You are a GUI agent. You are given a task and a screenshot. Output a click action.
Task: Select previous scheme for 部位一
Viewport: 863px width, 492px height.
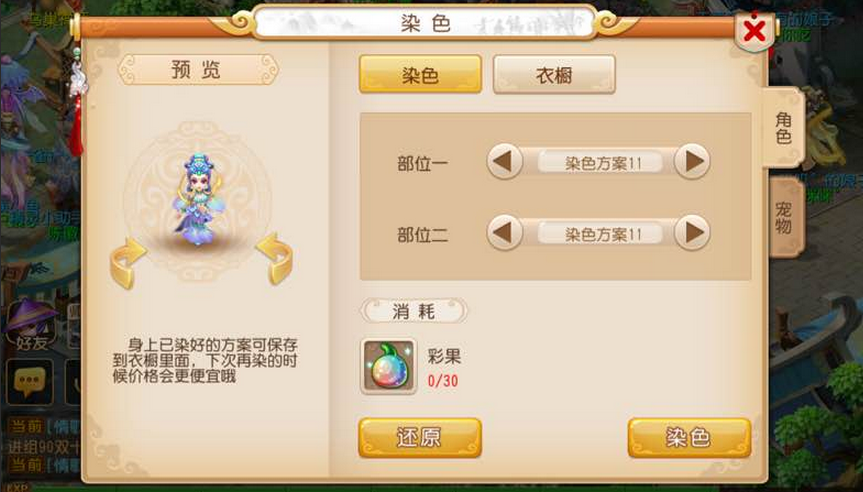point(505,162)
